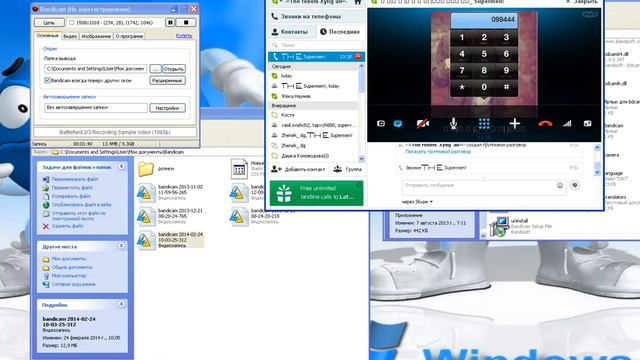Click Расширенные button in Bandicam
Screen dimensions: 640x360
pos(167,80)
